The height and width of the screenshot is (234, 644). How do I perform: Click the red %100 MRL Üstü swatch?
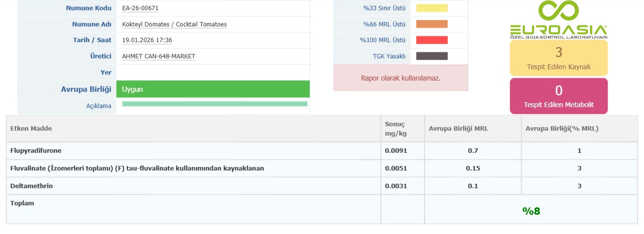432,40
